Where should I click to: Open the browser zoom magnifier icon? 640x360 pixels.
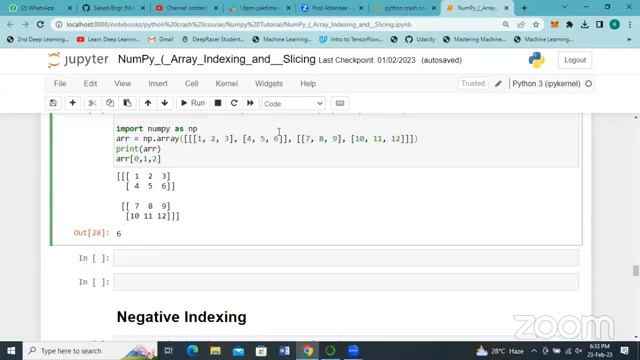tap(506, 24)
